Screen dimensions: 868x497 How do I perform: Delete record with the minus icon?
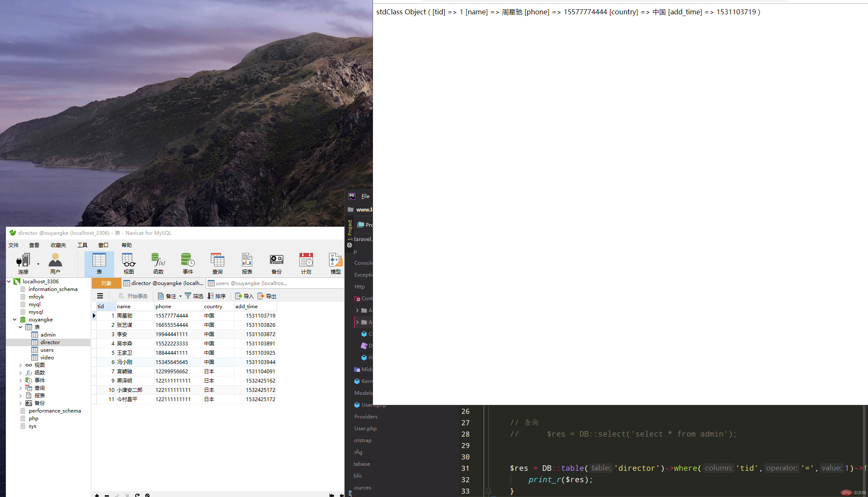tap(107, 495)
